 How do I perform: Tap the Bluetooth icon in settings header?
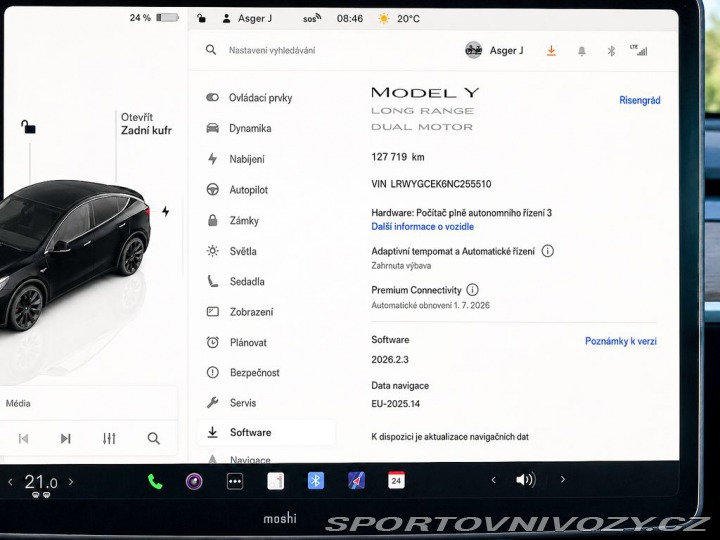[611, 51]
